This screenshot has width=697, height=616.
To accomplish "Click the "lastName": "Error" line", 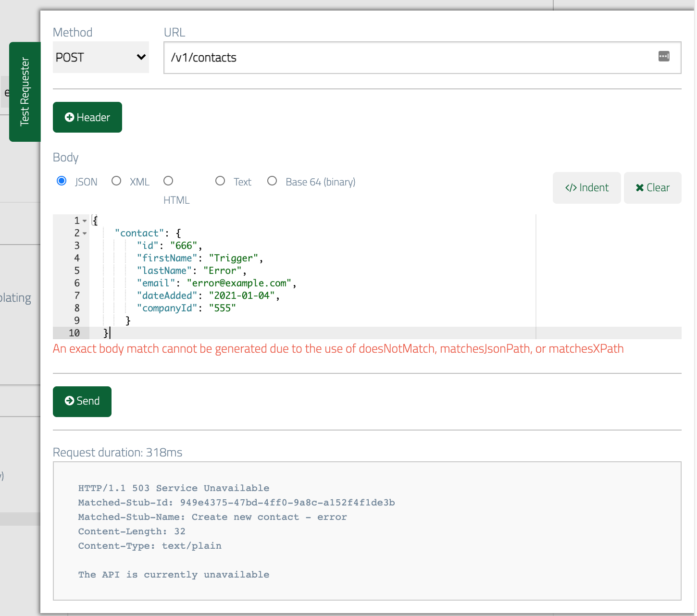I will pos(192,271).
